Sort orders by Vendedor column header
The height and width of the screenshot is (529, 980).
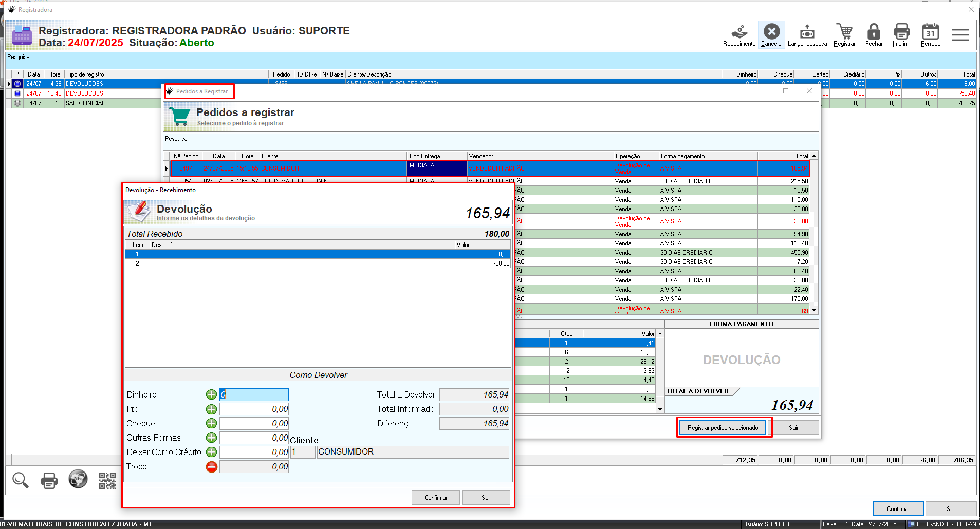(x=541, y=156)
